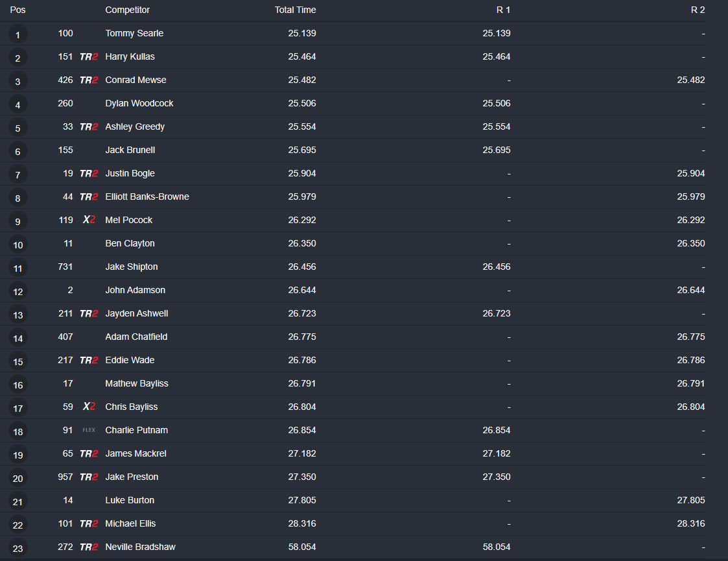Click the position 23 circle badge
This screenshot has height=561, width=728.
point(18,548)
